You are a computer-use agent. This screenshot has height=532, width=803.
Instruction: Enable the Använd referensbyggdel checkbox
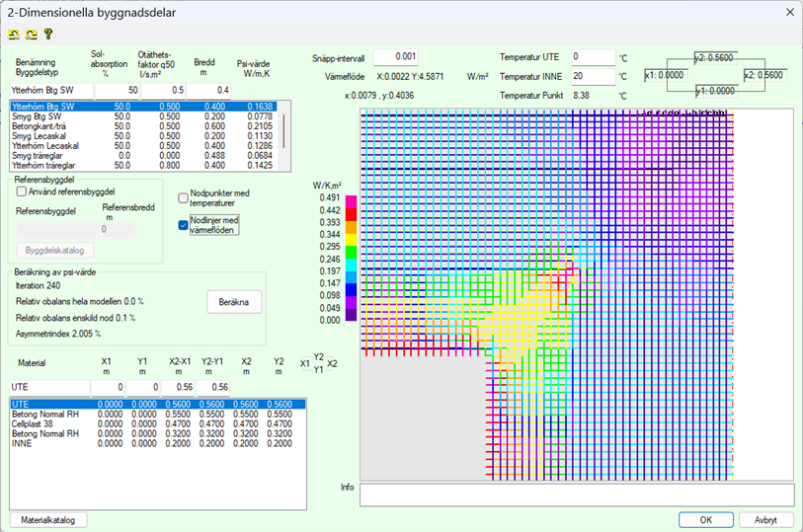click(22, 191)
